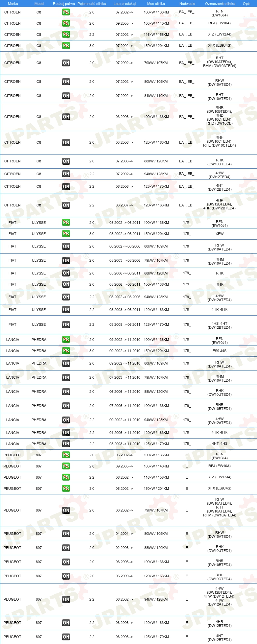Screen dimensions: 257x644
Task: Click production date 02.2006 -> cell
Action: [124, 548]
